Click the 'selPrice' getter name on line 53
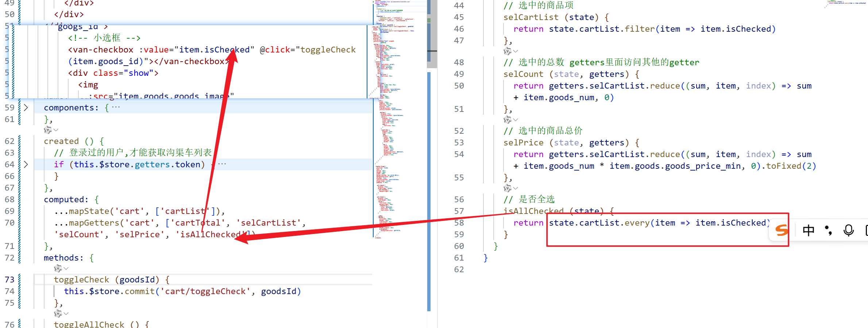The width and height of the screenshot is (868, 328). pyautogui.click(x=524, y=142)
